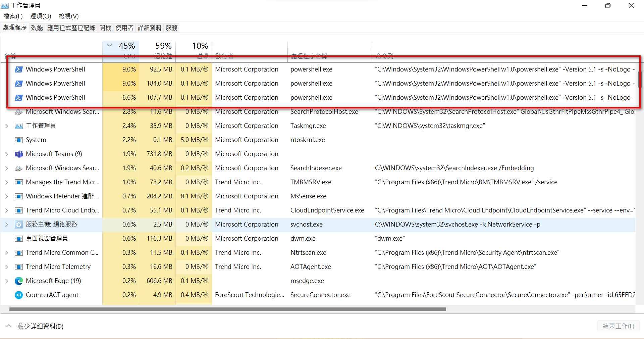This screenshot has height=339, width=644.
Task: Switch to the 應用程式歷程記錄 tab
Action: tap(71, 28)
